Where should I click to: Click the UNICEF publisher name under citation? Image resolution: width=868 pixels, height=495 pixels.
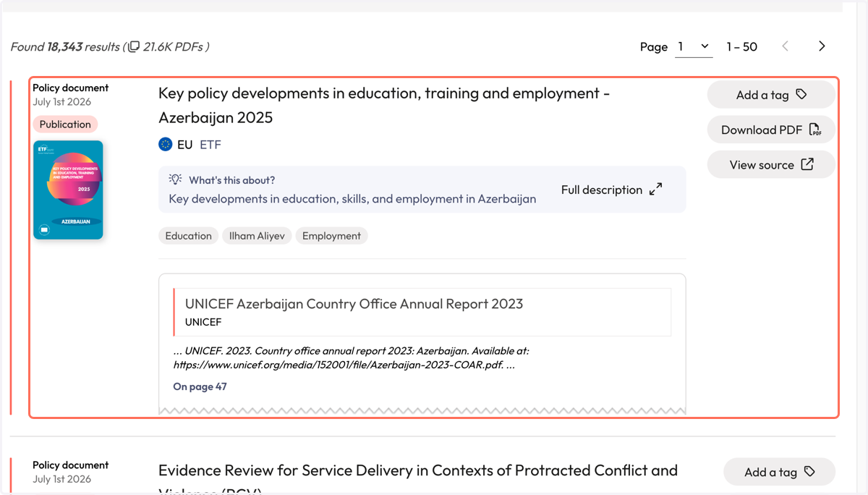point(203,322)
